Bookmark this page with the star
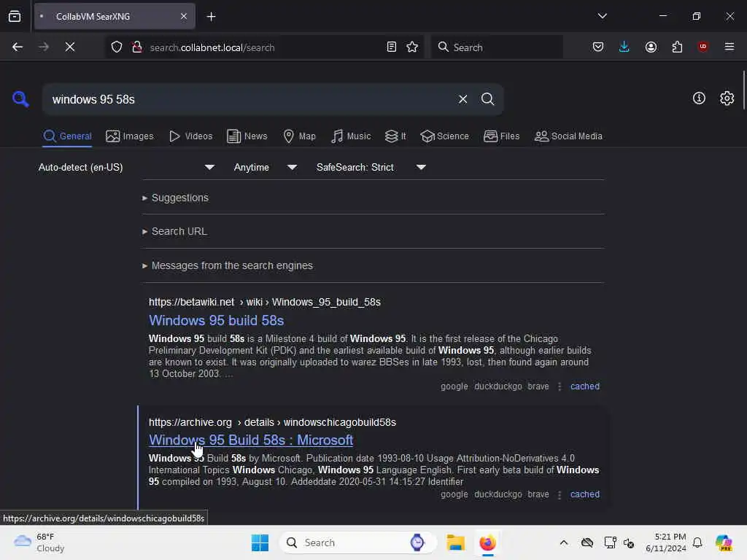 coord(413,47)
